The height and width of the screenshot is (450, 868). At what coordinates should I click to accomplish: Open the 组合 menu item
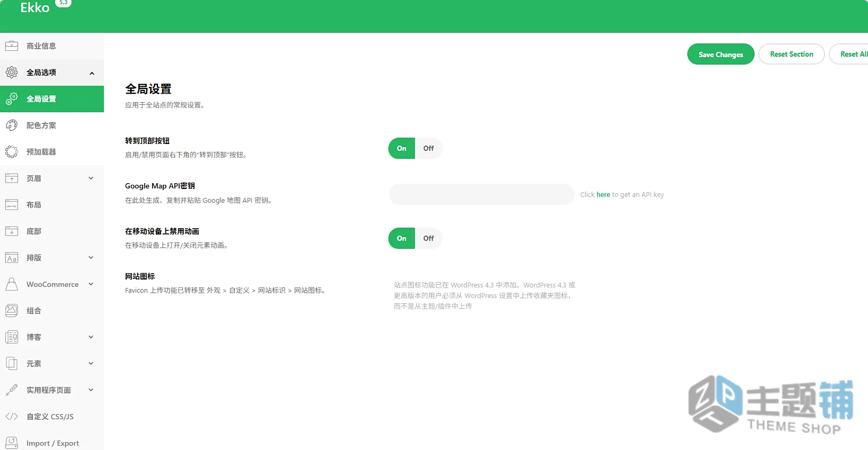click(x=52, y=311)
